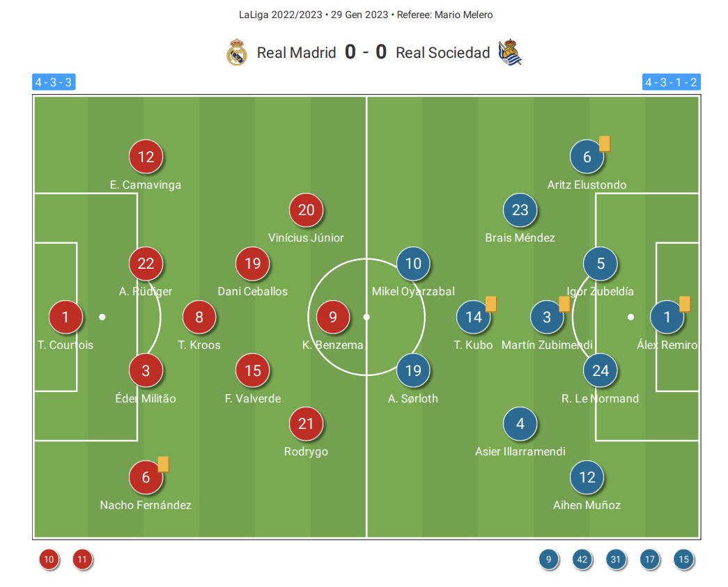Screen dimensions: 728x587
Task: Open Real Madrid team name link
Action: 296,52
